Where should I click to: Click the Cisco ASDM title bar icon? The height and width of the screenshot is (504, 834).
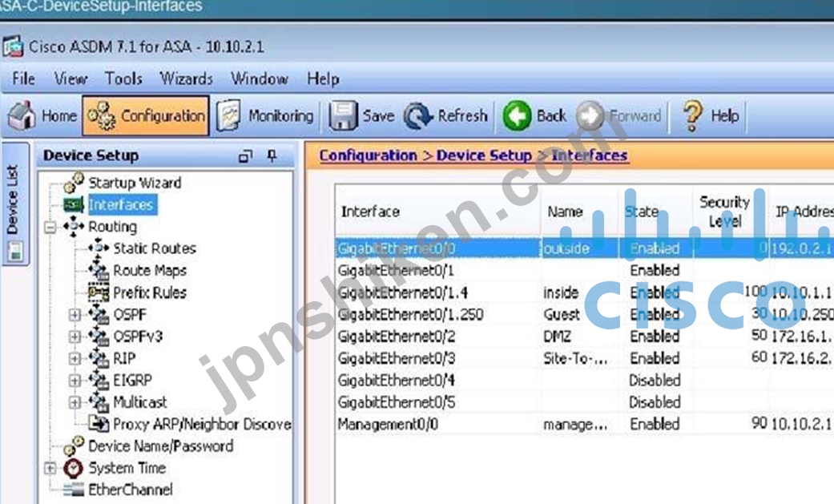13,46
